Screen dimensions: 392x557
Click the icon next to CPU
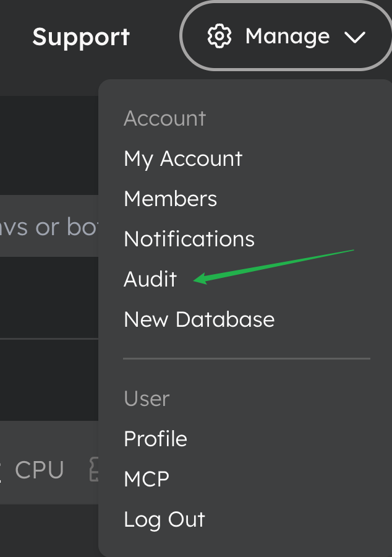tap(94, 470)
